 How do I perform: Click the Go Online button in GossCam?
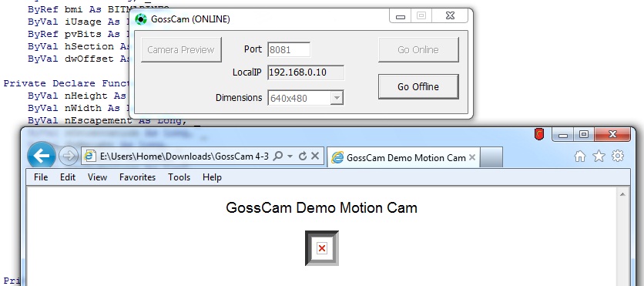(418, 49)
